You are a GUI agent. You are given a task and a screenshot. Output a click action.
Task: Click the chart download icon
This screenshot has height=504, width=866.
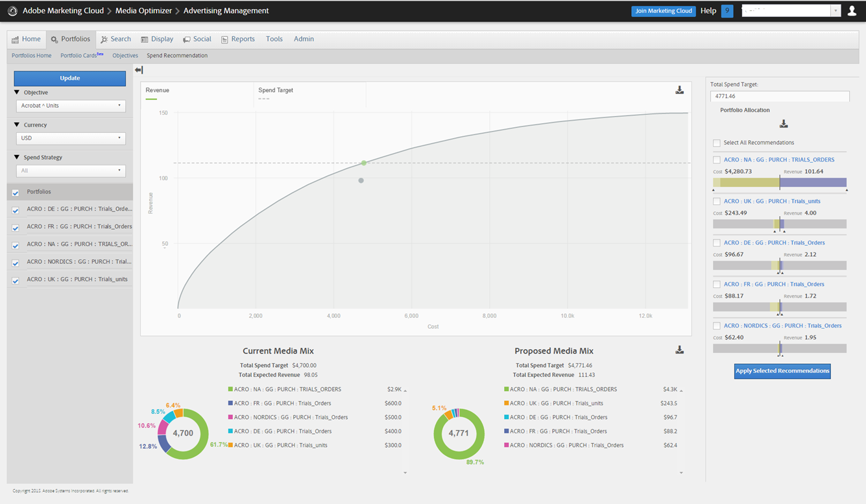tap(679, 90)
